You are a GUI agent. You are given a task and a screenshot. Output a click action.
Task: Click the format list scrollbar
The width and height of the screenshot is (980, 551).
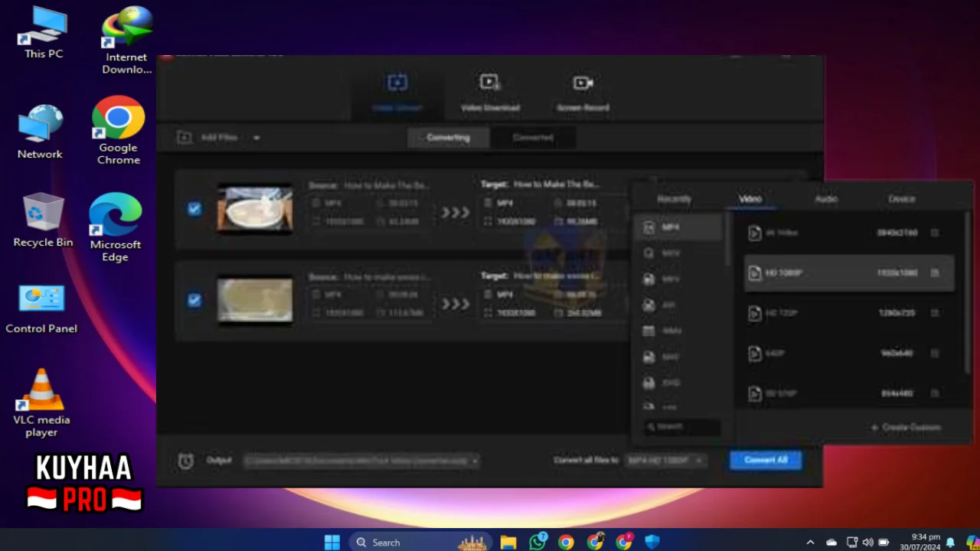point(728,239)
